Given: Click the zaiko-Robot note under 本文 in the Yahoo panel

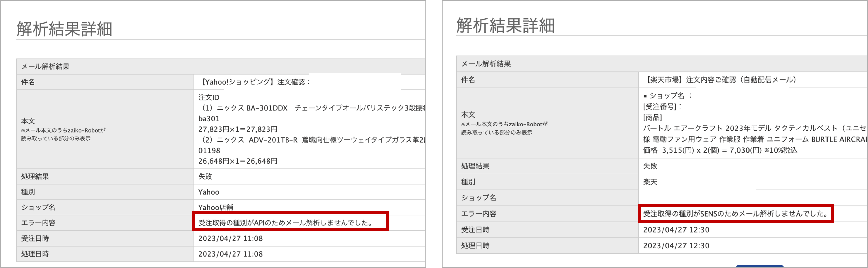Looking at the screenshot, I should [x=63, y=134].
